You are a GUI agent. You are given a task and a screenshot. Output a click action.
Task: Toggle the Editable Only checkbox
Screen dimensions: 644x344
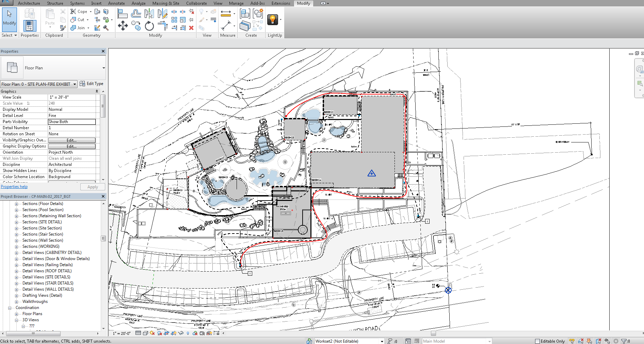pyautogui.click(x=537, y=341)
